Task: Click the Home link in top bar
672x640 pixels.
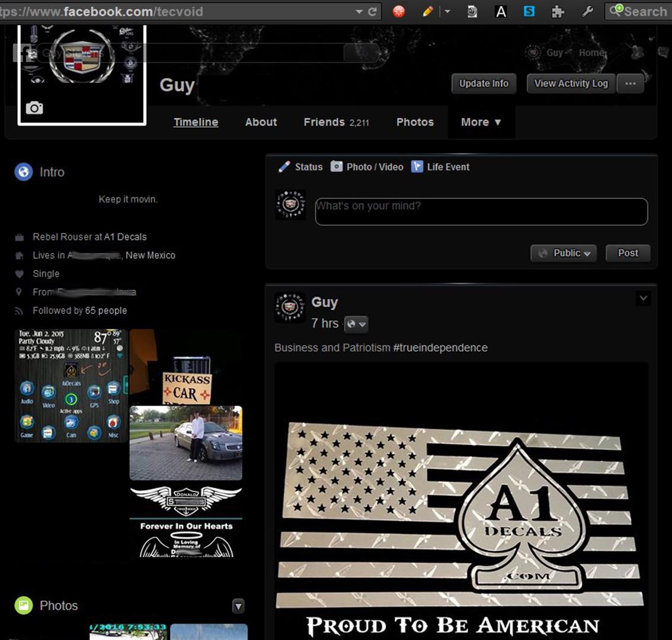Action: pyautogui.click(x=592, y=53)
